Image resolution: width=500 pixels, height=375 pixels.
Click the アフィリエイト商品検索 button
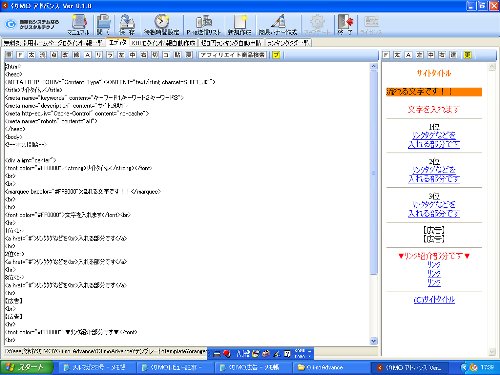(233, 55)
